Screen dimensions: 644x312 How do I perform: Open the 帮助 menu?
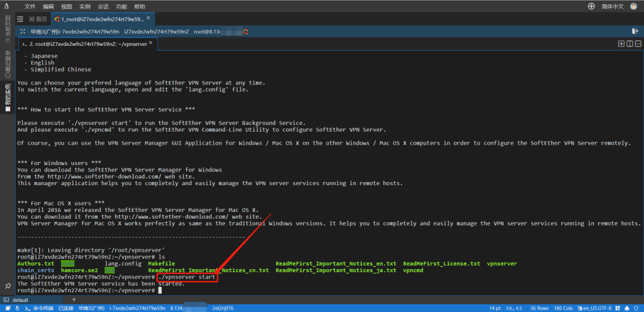point(140,7)
